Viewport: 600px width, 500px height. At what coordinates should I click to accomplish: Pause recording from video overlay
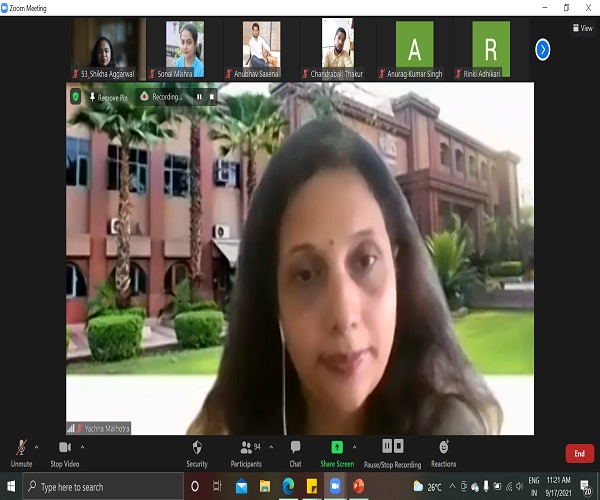199,97
